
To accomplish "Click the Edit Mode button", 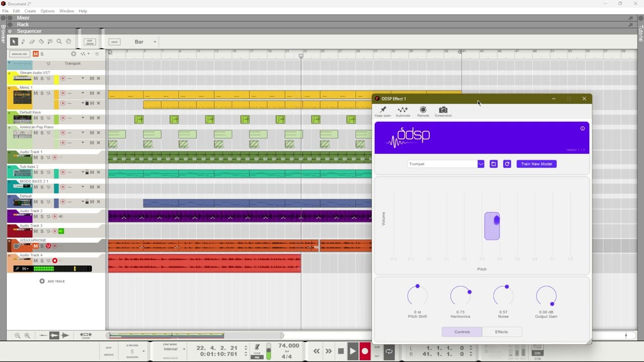I will tap(90, 42).
